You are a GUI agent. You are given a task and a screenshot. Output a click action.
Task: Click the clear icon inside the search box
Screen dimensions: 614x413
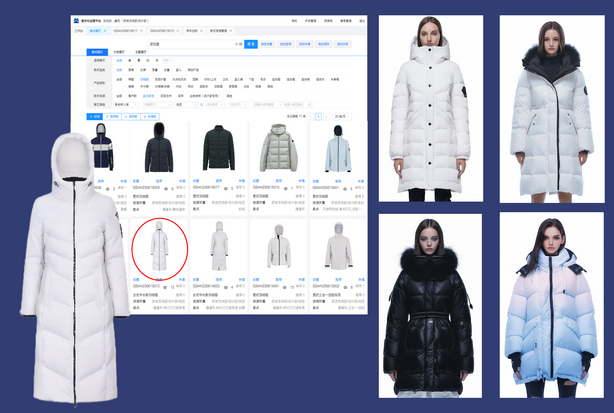coord(238,44)
